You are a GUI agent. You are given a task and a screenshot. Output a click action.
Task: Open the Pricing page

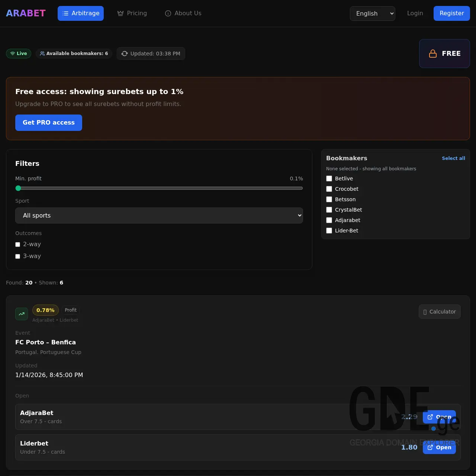[x=132, y=13]
